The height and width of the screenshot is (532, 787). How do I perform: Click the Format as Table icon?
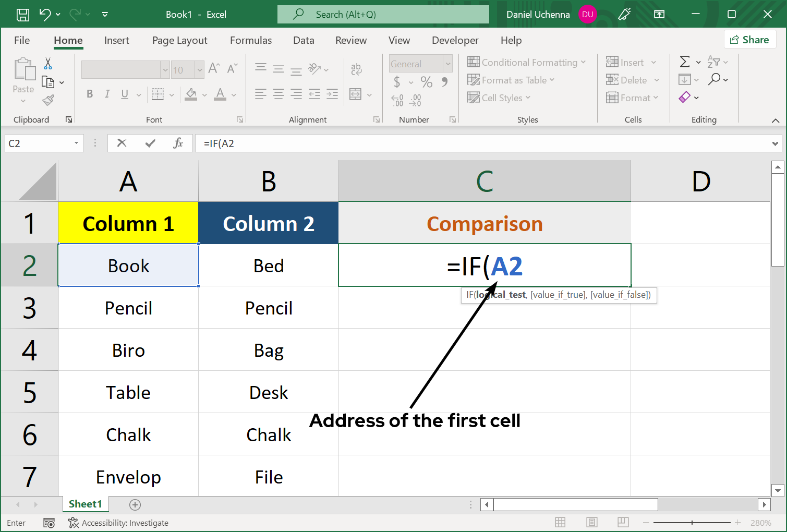pyautogui.click(x=474, y=80)
